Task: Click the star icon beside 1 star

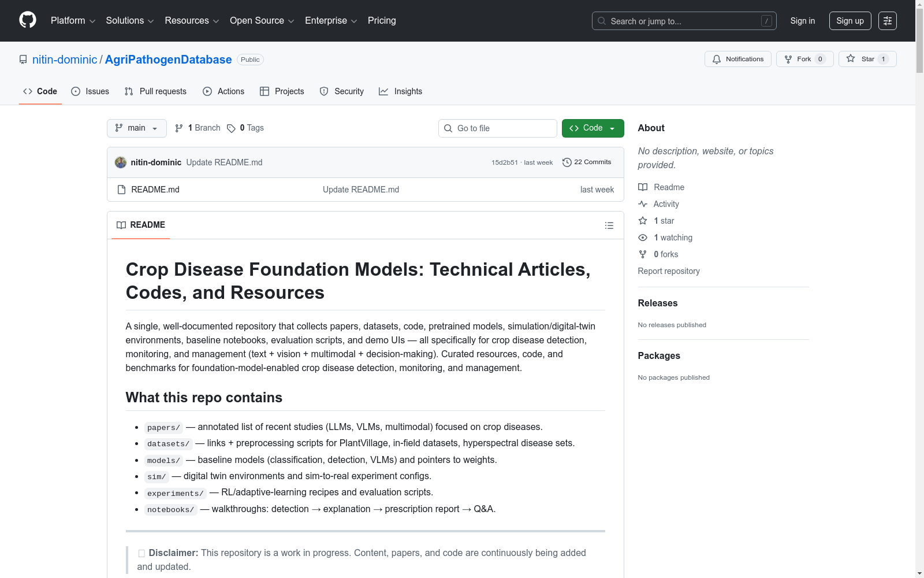Action: [643, 221]
